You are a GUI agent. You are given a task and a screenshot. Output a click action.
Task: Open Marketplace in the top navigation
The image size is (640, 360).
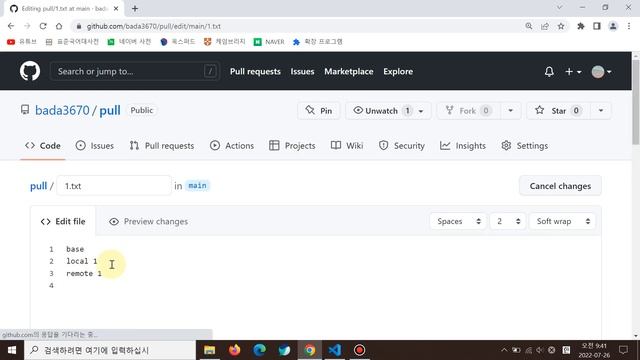coord(349,71)
